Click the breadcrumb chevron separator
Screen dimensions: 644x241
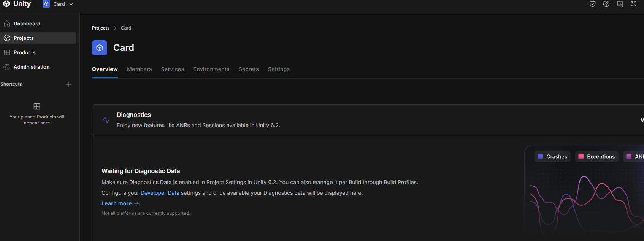[x=115, y=28]
